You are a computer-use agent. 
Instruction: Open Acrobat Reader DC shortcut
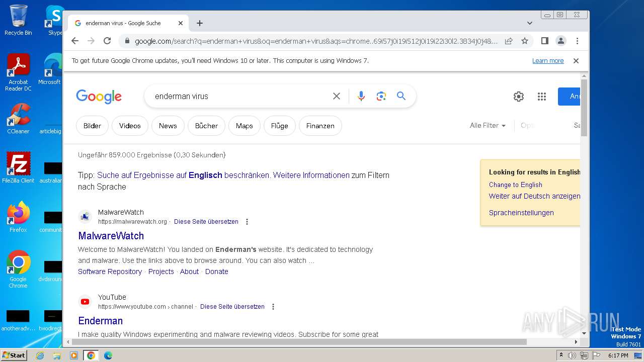[x=18, y=72]
